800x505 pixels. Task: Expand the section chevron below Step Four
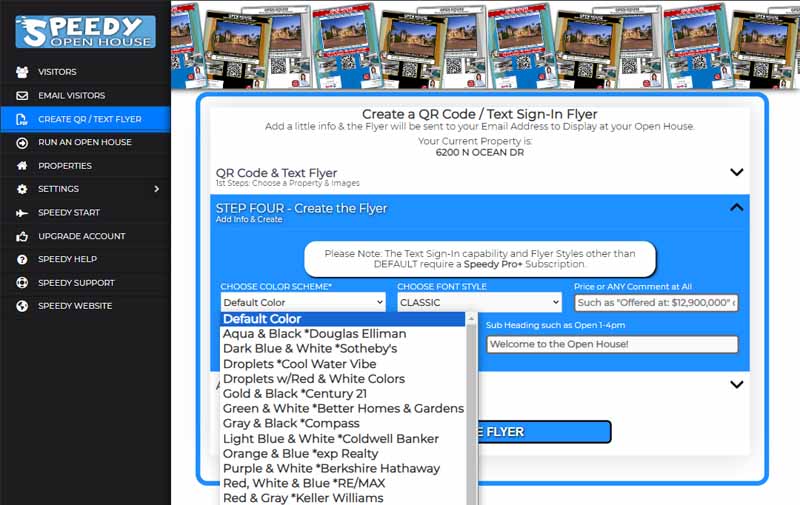click(736, 385)
